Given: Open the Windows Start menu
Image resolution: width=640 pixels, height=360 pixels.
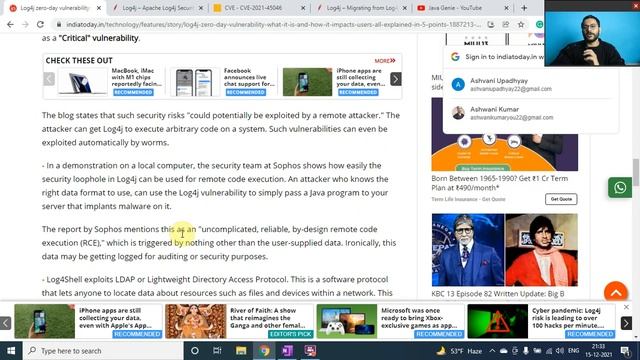Looking at the screenshot, I should coord(11,351).
